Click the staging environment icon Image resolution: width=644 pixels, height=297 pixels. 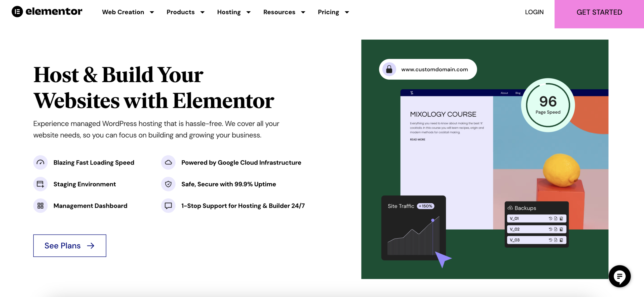click(x=40, y=184)
